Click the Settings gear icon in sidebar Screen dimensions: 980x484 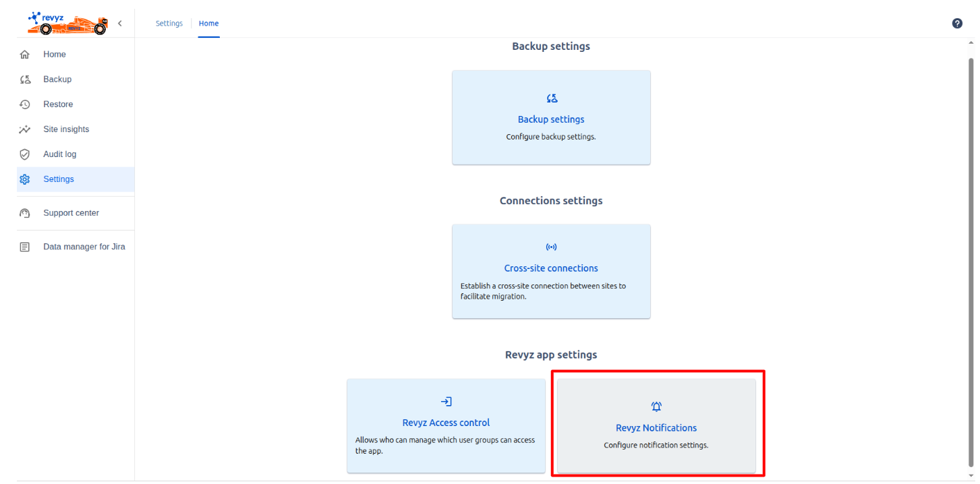click(25, 179)
